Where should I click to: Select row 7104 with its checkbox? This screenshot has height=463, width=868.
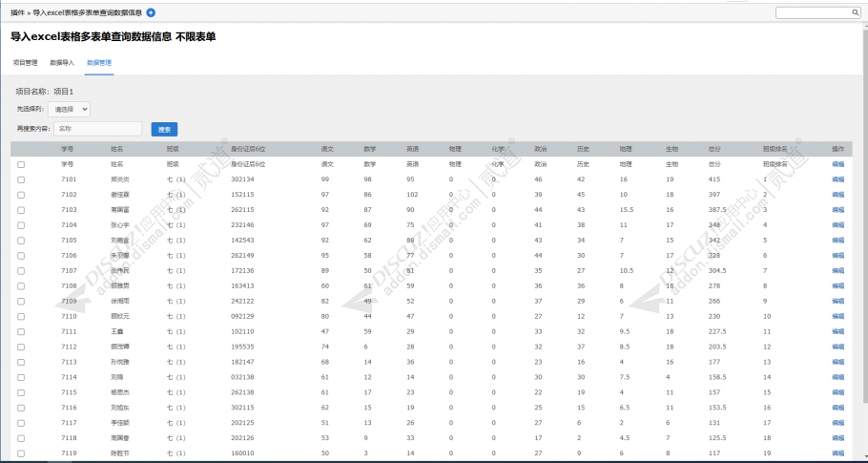point(21,225)
